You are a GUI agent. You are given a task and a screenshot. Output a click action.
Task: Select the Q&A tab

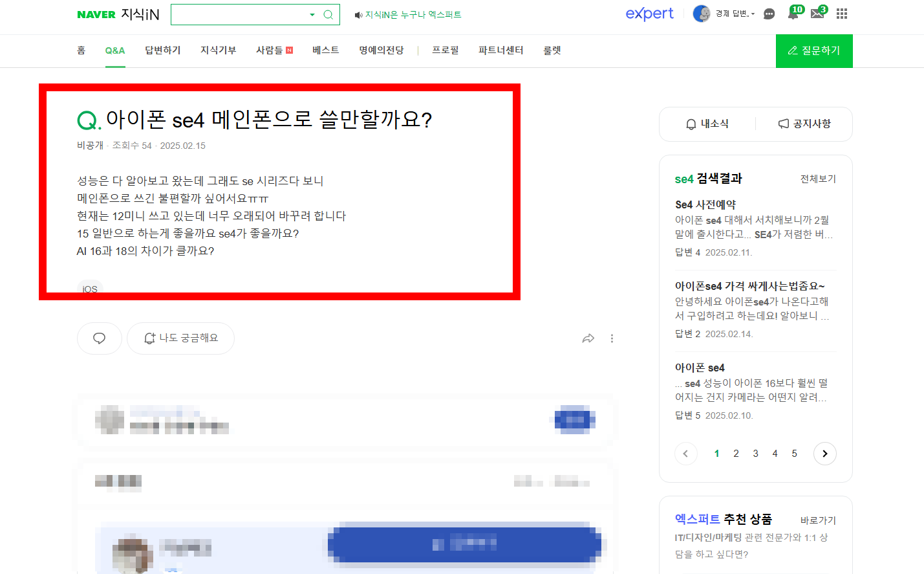click(x=115, y=50)
